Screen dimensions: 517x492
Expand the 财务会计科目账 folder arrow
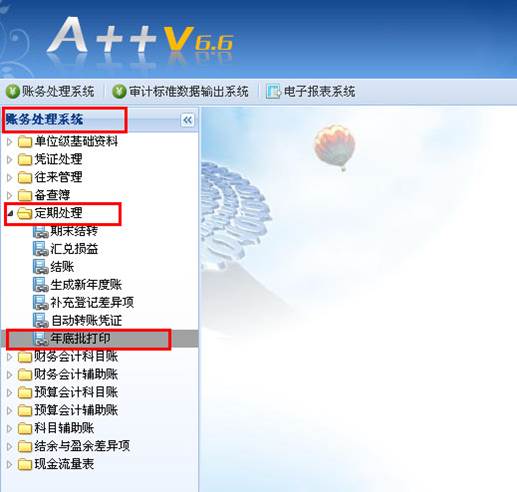(9, 357)
